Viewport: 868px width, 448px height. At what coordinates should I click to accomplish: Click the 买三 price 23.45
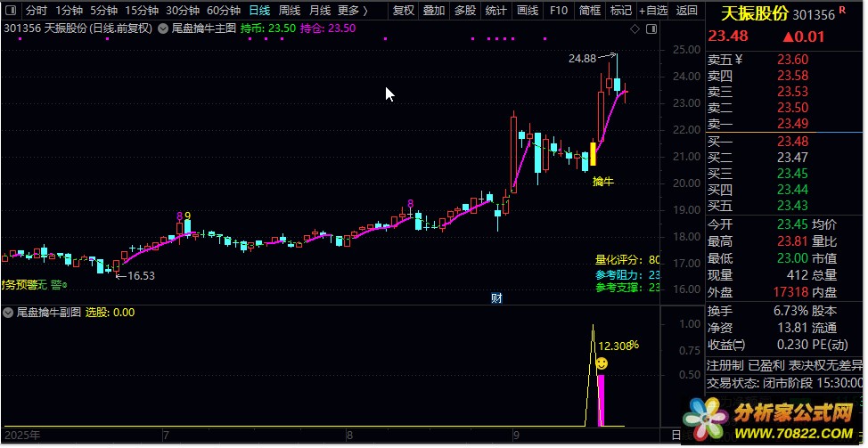pyautogui.click(x=793, y=174)
